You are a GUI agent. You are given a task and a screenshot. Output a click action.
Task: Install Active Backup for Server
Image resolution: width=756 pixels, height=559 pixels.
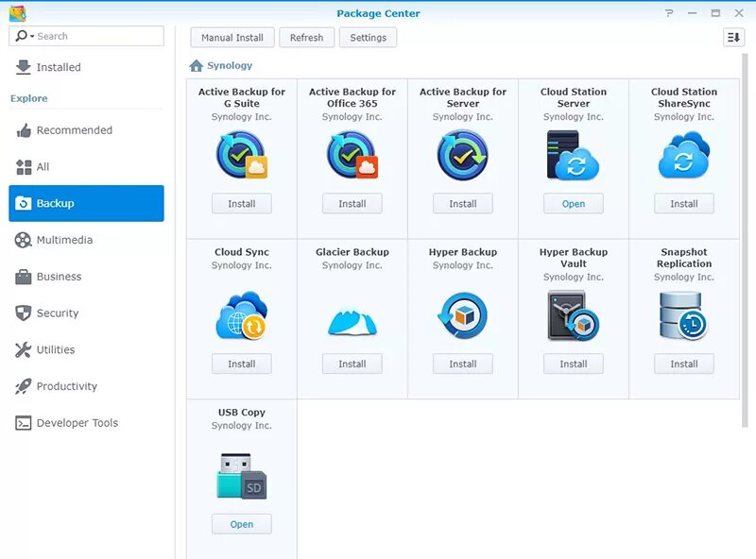pyautogui.click(x=463, y=203)
